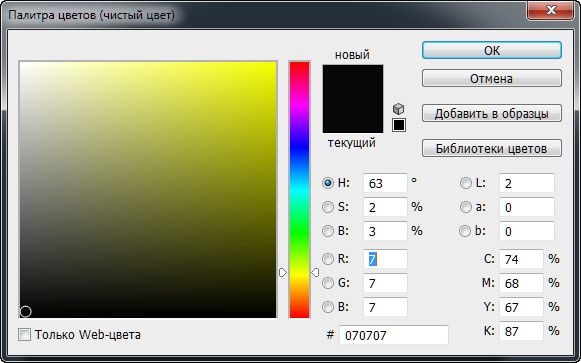Viewport: 581px width, 363px height.
Task: Click the hex field showing 070707
Action: coord(394,335)
